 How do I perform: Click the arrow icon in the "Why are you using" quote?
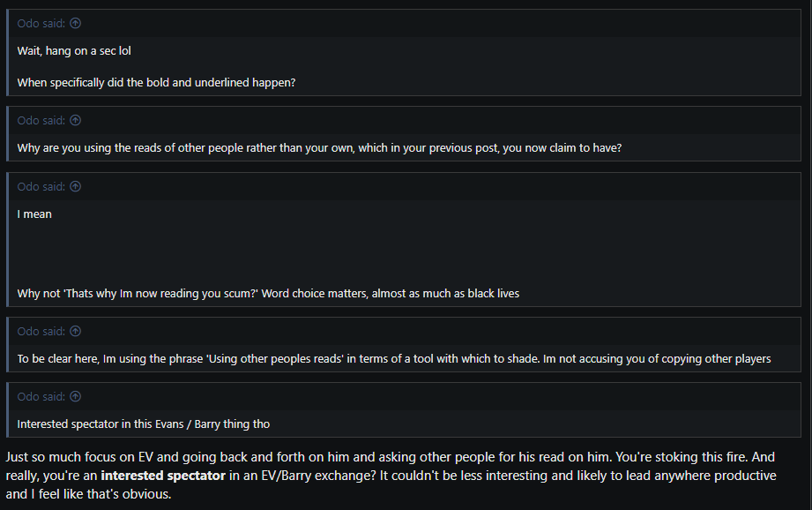click(x=76, y=121)
